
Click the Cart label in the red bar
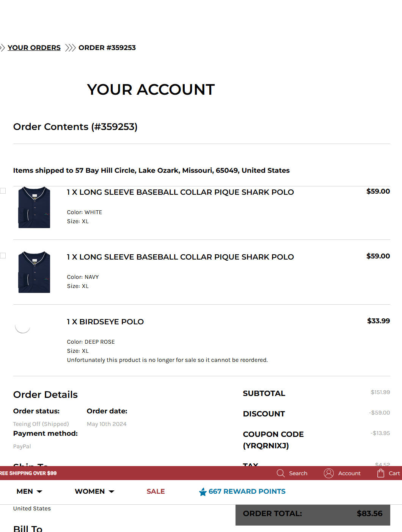[x=394, y=473]
